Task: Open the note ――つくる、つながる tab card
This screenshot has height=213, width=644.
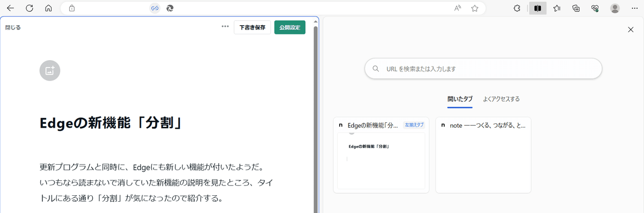Action: [x=483, y=155]
